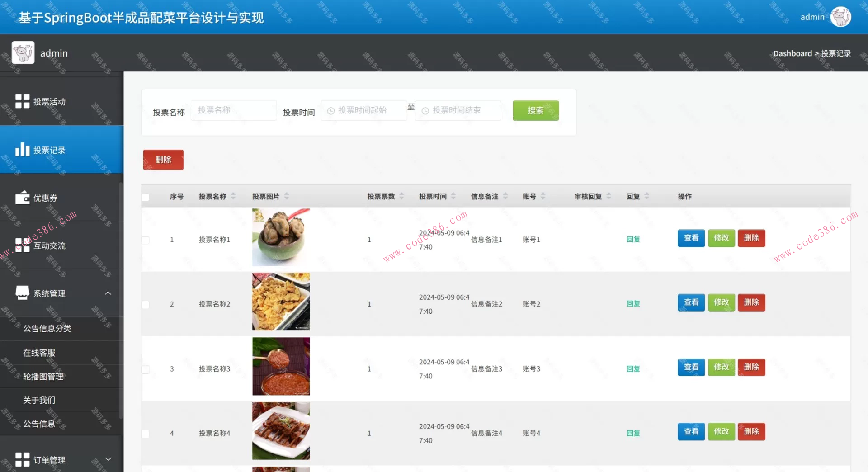
Task: Select the checkbox next to 投票名称4
Action: [x=145, y=433]
